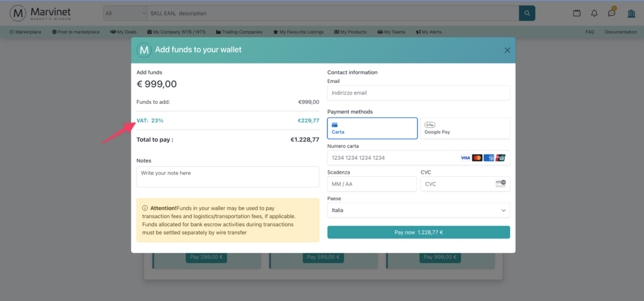Click the Notes text area
644x301 pixels.
coord(228,176)
